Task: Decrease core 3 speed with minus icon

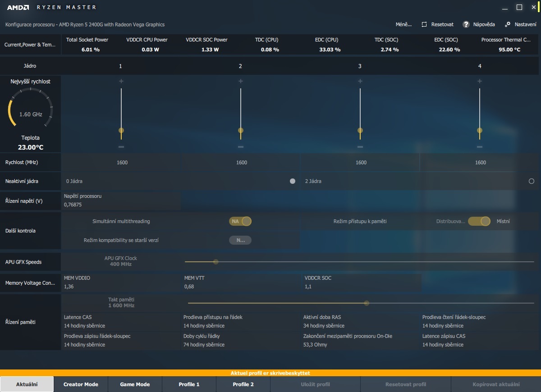Action: click(x=360, y=146)
